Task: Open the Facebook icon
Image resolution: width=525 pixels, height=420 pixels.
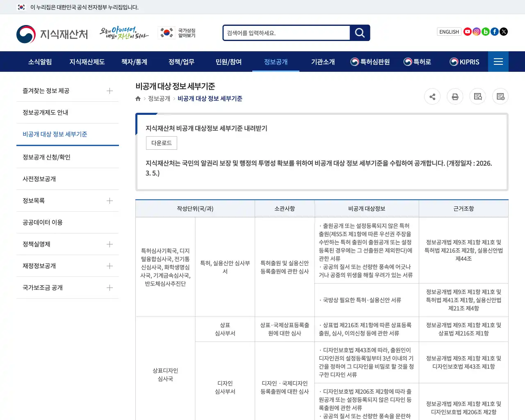Action: pyautogui.click(x=494, y=32)
